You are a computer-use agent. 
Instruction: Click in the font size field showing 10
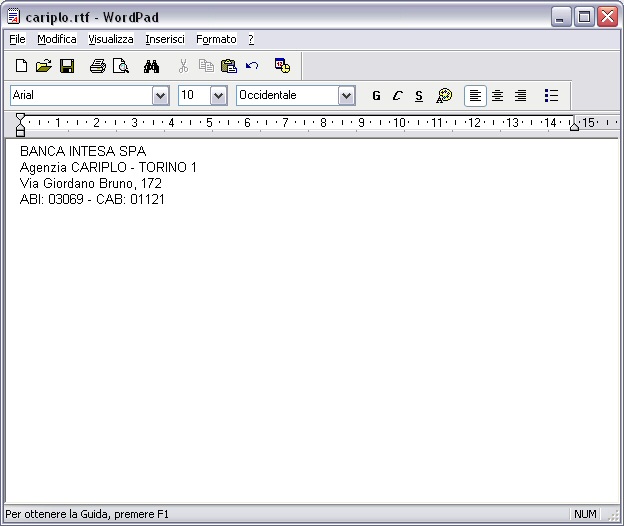pos(194,95)
